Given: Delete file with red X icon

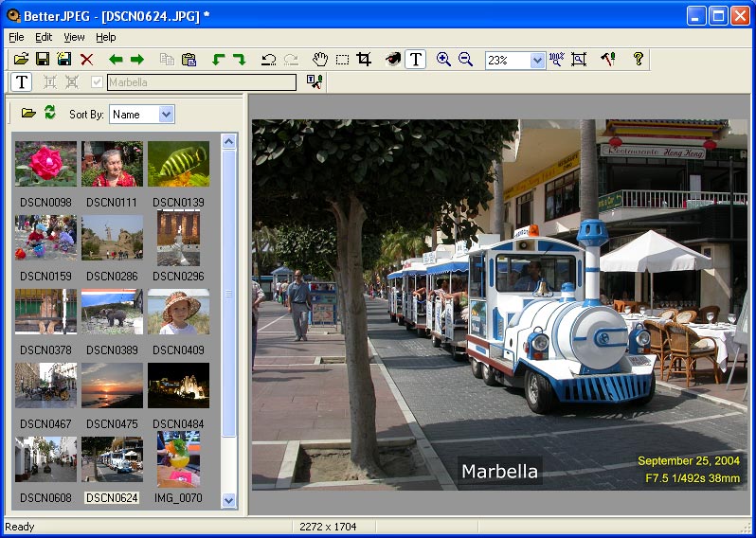Looking at the screenshot, I should [x=87, y=60].
